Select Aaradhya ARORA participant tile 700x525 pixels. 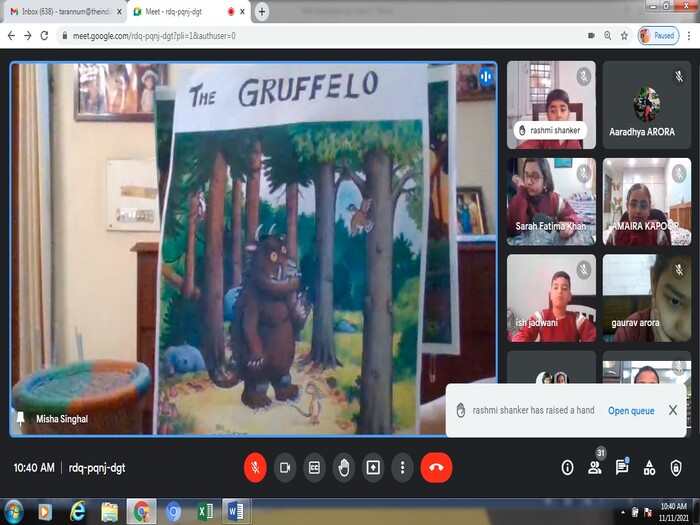(x=647, y=105)
